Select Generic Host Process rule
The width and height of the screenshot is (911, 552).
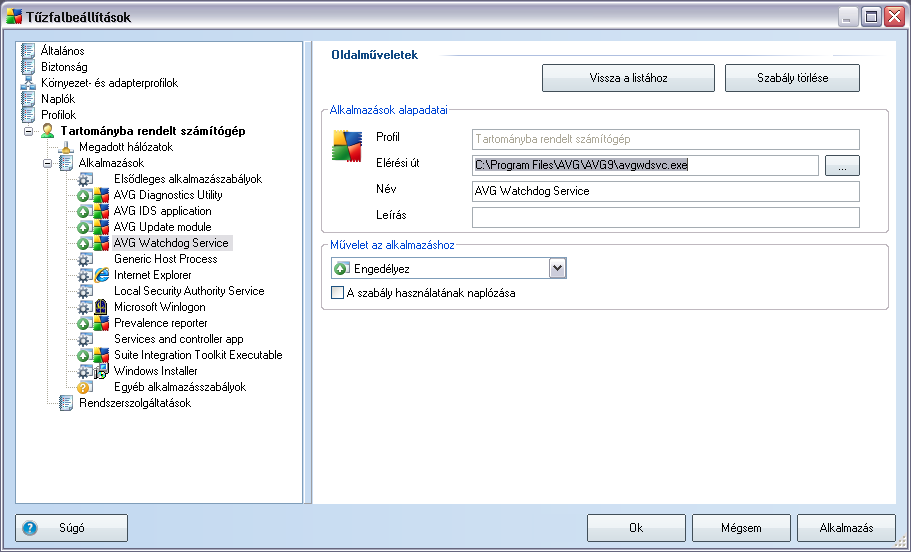click(166, 259)
